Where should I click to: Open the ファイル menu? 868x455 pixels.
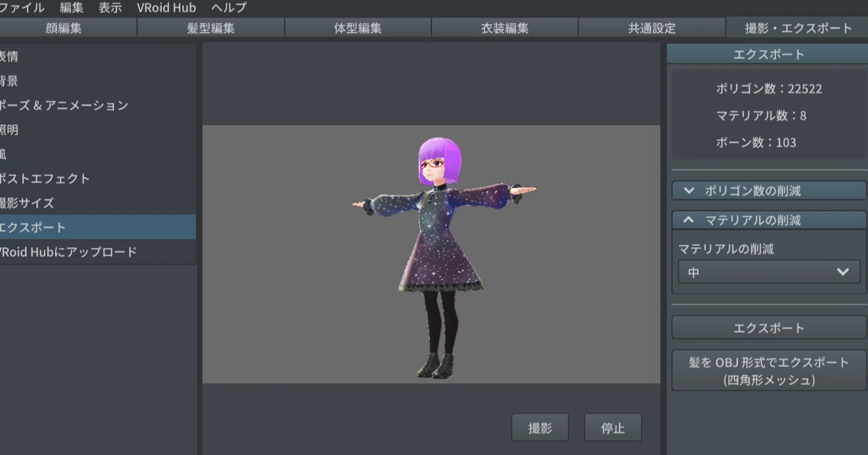23,8
